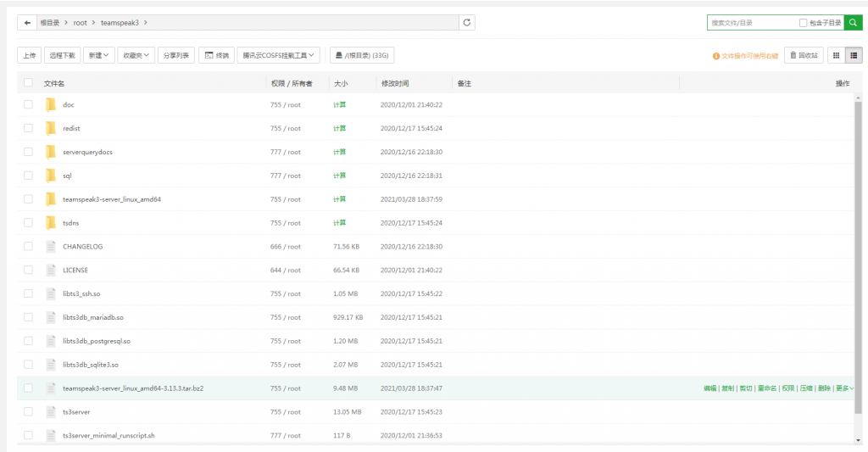
Task: Click the teamspeak3-server_linux_amd64 folder icon
Action: [x=50, y=199]
